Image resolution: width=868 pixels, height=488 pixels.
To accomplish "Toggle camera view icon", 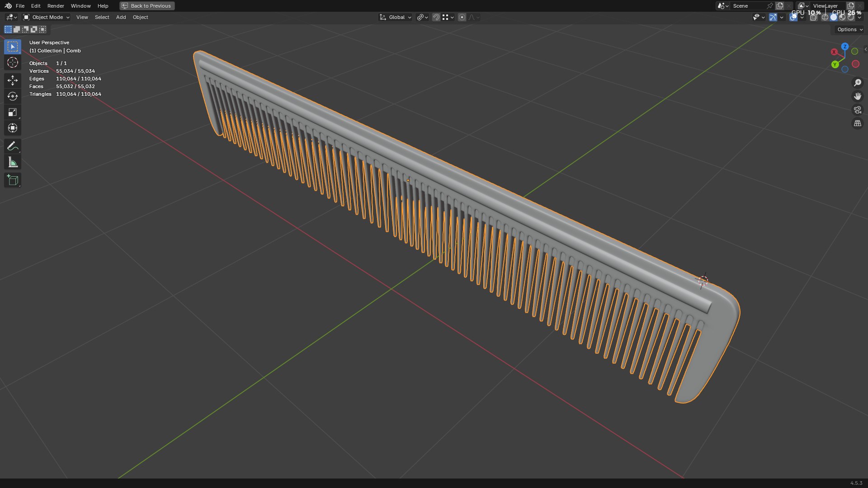I will (x=857, y=110).
